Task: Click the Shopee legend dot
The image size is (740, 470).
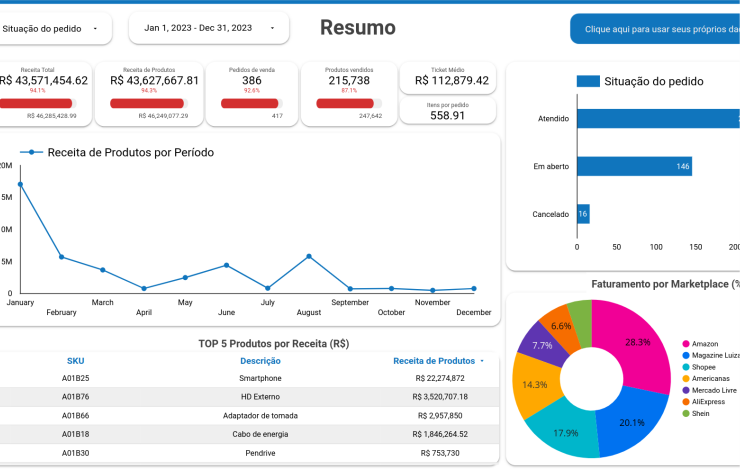Action: pos(685,367)
